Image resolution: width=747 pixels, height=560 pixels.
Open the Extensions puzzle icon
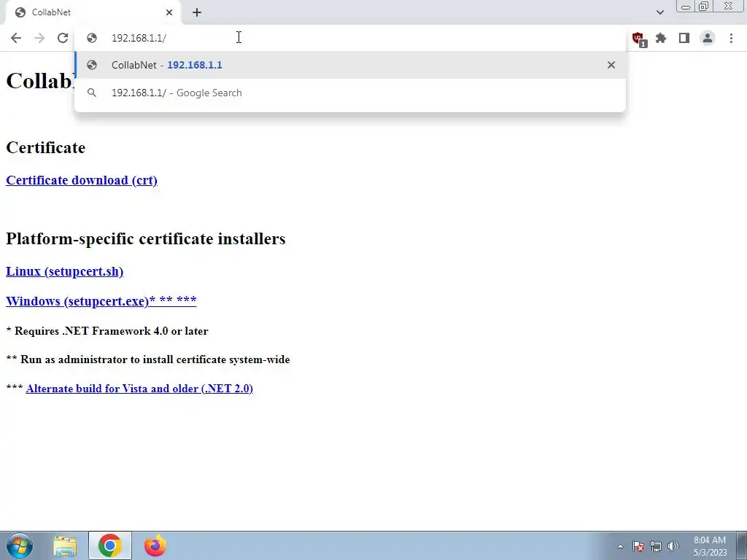pos(661,38)
